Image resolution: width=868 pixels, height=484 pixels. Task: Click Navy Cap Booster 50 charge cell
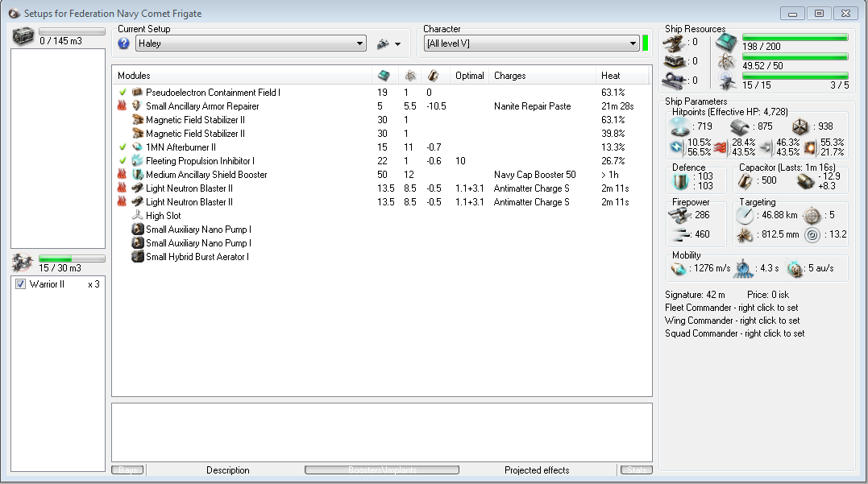(x=535, y=175)
